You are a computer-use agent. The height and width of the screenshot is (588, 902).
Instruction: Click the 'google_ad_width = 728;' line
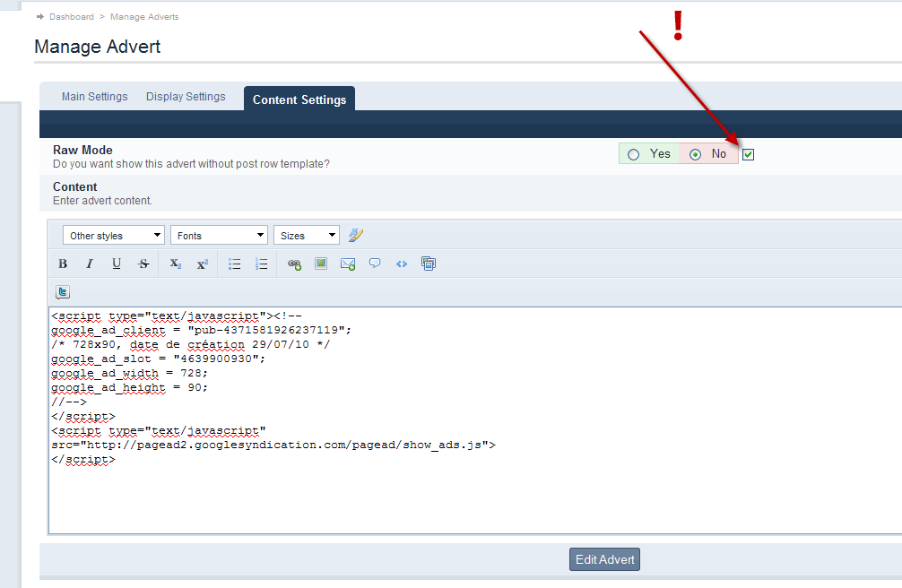[x=129, y=373]
